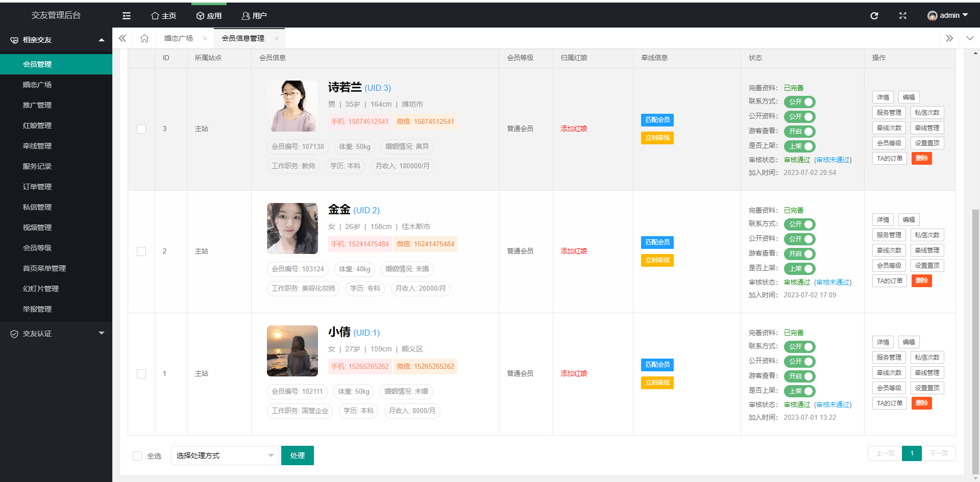Open 应用 in the top navigation

pos(209,16)
